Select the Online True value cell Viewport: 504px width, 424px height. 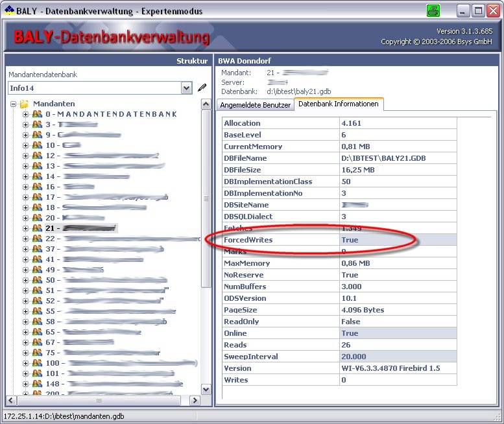(x=398, y=333)
